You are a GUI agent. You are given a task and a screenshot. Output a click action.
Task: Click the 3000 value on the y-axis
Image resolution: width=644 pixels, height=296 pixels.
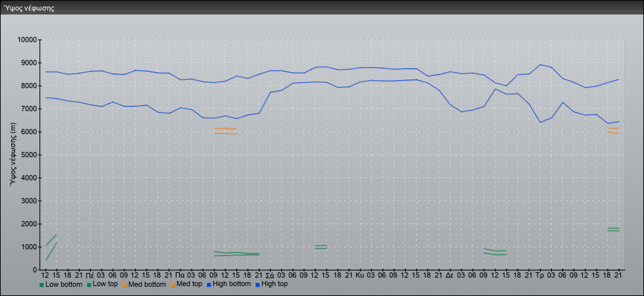28,201
